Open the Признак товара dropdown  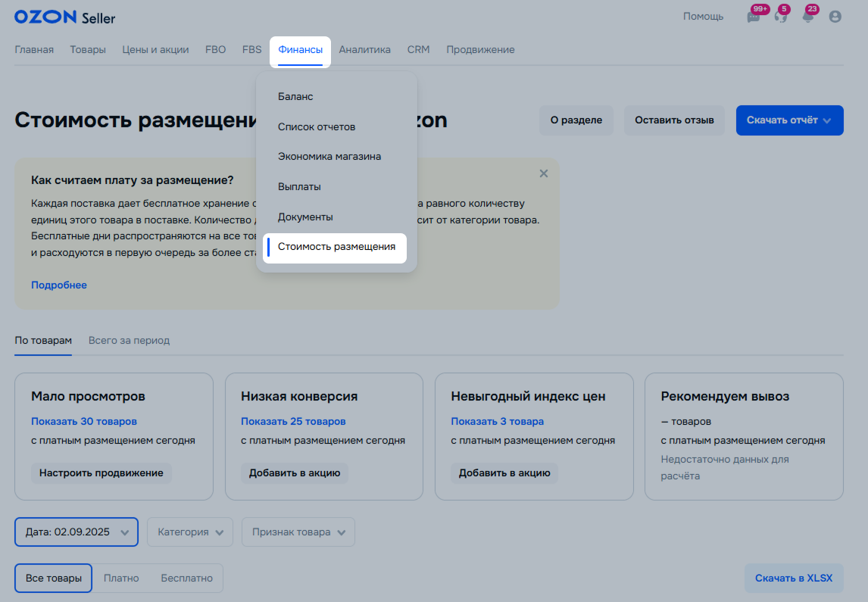click(298, 532)
